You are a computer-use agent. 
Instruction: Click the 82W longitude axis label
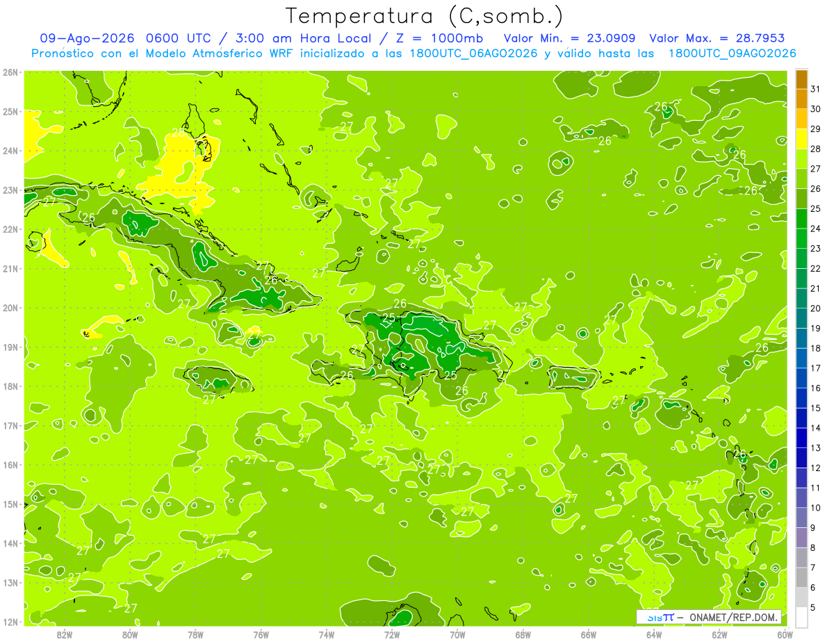point(65,634)
